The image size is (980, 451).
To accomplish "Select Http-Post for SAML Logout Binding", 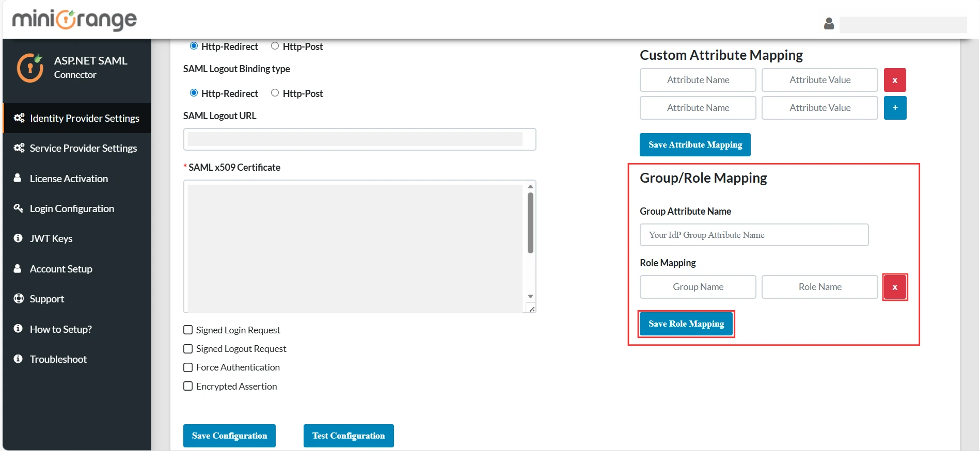I will [275, 93].
